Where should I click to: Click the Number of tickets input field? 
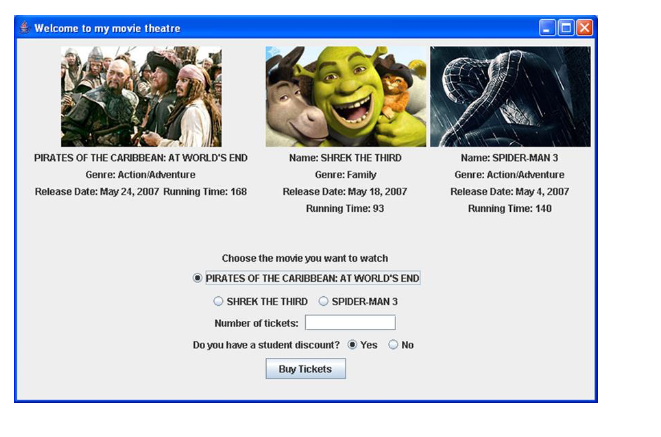pyautogui.click(x=350, y=322)
